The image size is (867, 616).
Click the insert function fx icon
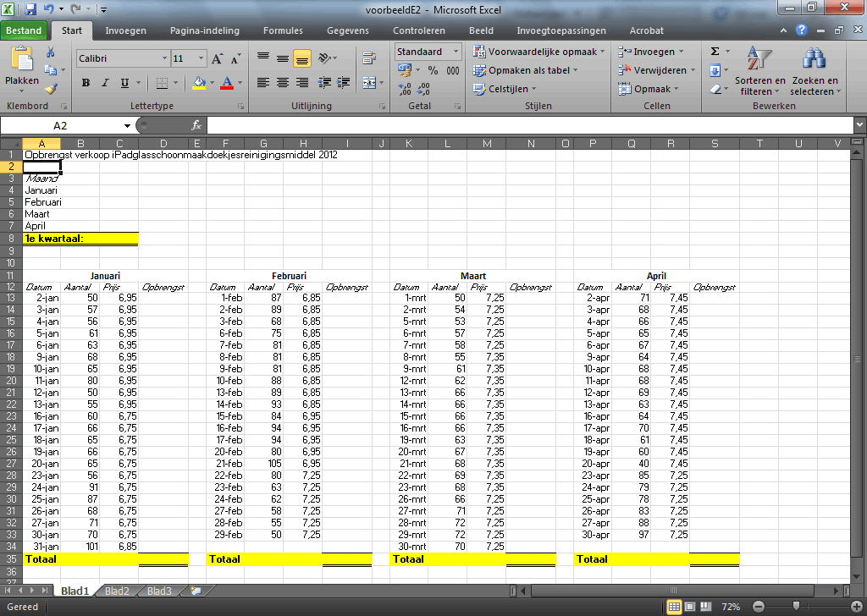coord(196,125)
